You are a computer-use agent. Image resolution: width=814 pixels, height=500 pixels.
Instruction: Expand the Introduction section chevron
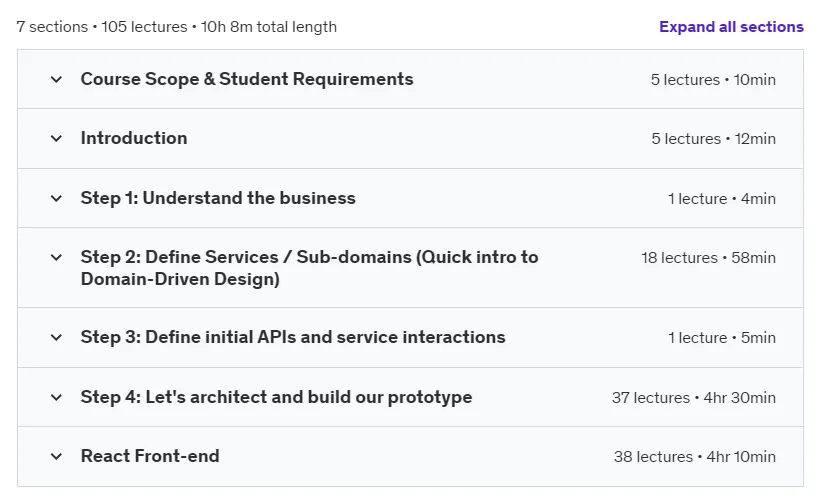(56, 139)
